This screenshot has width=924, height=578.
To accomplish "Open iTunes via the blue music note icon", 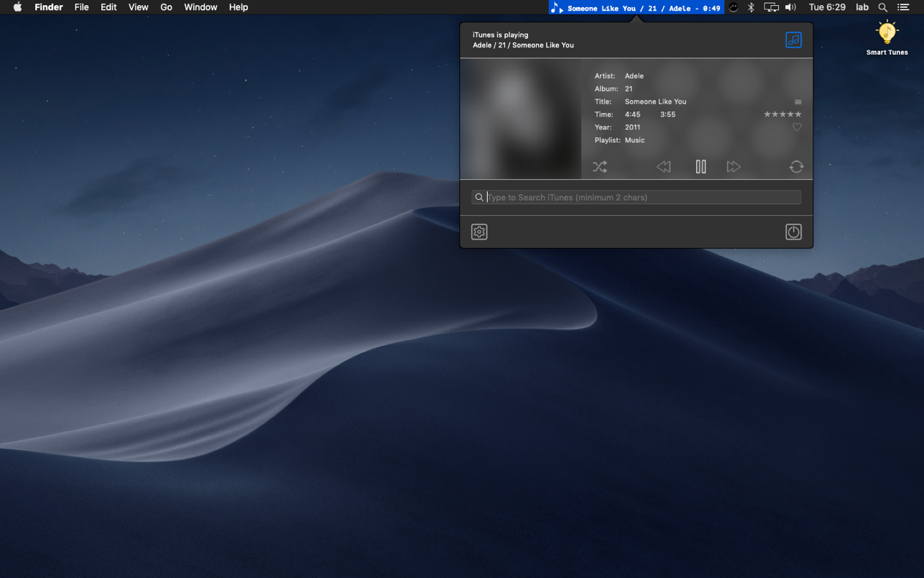I will coord(793,40).
